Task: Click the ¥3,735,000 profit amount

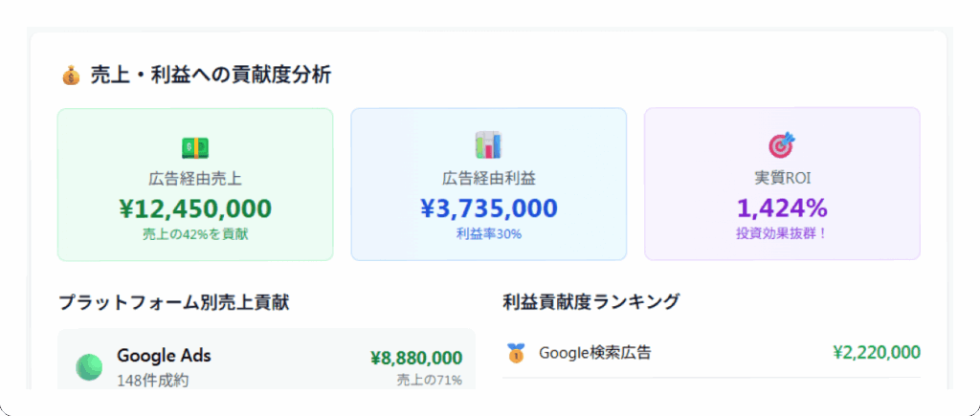Action: click(488, 208)
